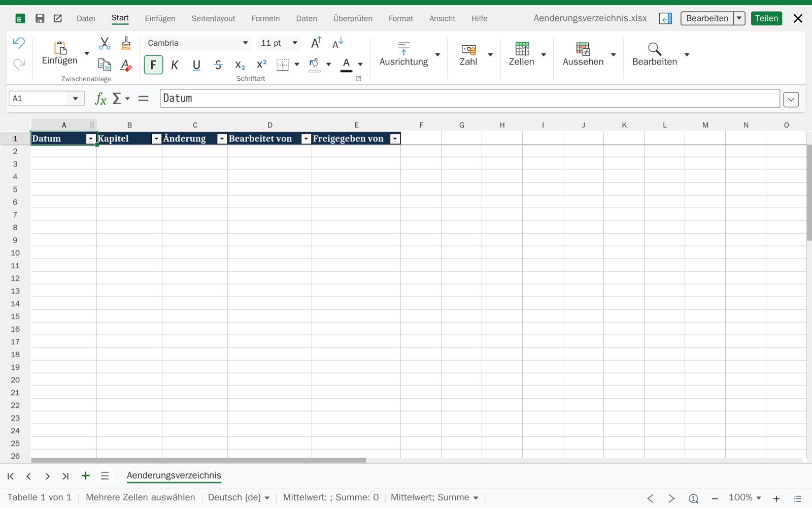Click the Clone formatting brush icon
The height and width of the screenshot is (508, 812).
(x=126, y=43)
